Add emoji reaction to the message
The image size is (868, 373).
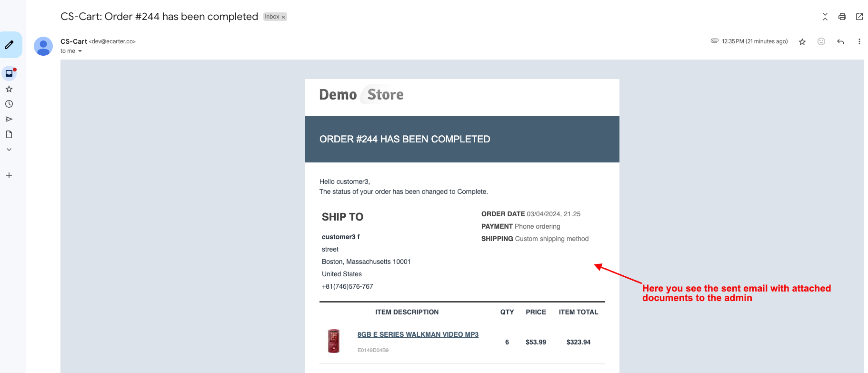click(x=821, y=41)
